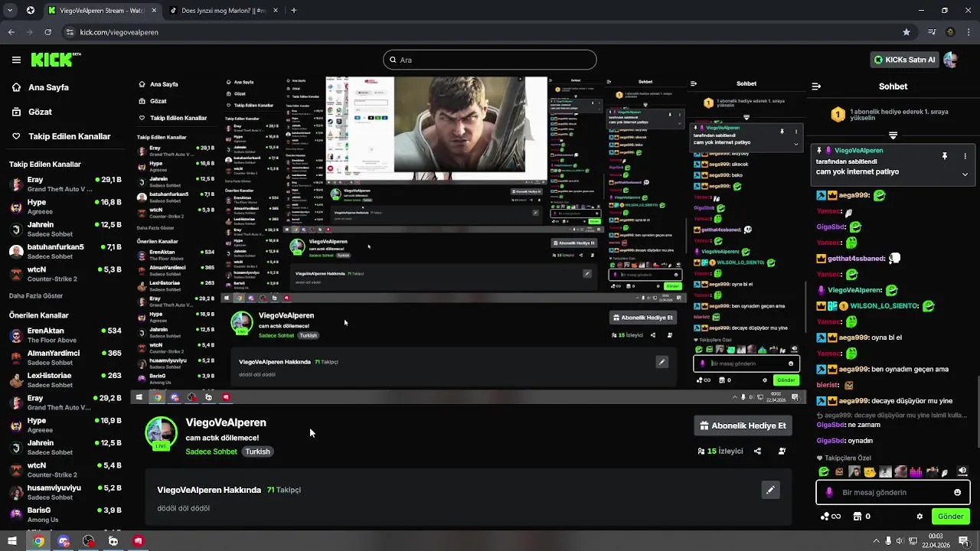The image size is (980, 551).
Task: View site information next to URL
Action: click(x=70, y=32)
